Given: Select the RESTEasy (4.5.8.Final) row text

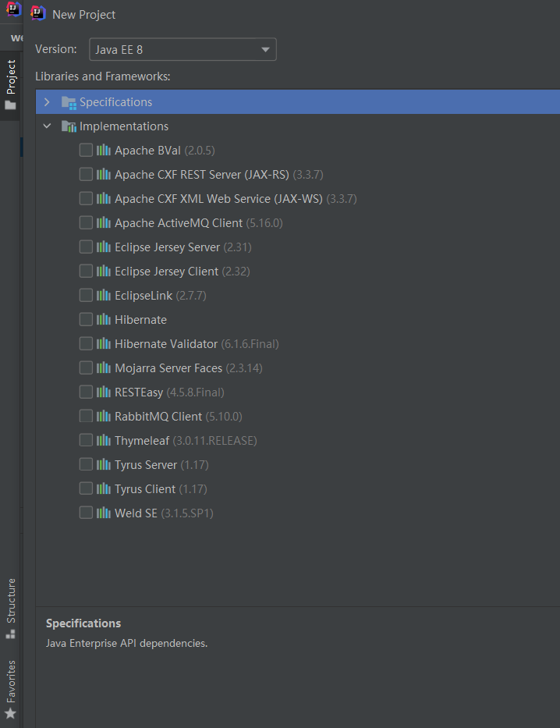Looking at the screenshot, I should click(x=169, y=392).
